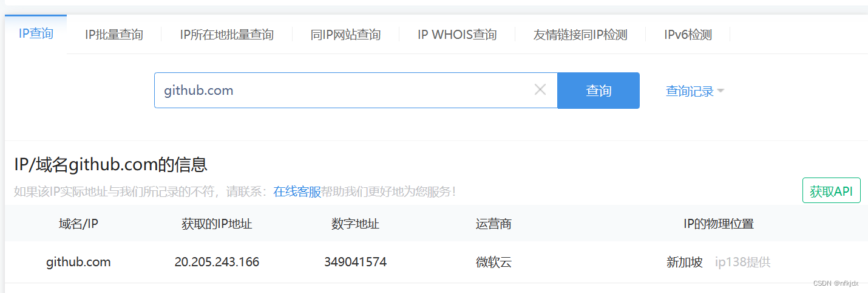This screenshot has height=293, width=868.
Task: Click the 域名/IP column header
Action: pyautogui.click(x=78, y=224)
